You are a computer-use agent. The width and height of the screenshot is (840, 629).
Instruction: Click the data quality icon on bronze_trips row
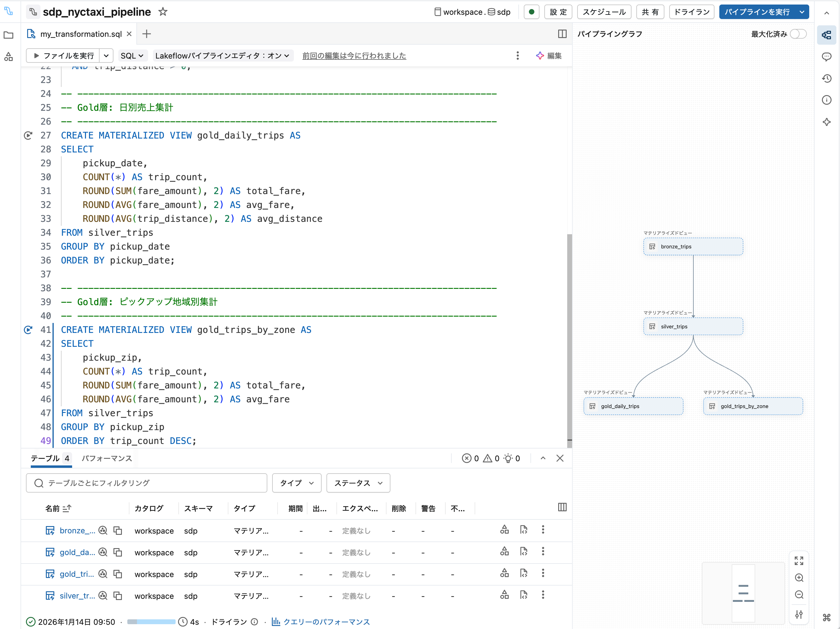point(504,529)
